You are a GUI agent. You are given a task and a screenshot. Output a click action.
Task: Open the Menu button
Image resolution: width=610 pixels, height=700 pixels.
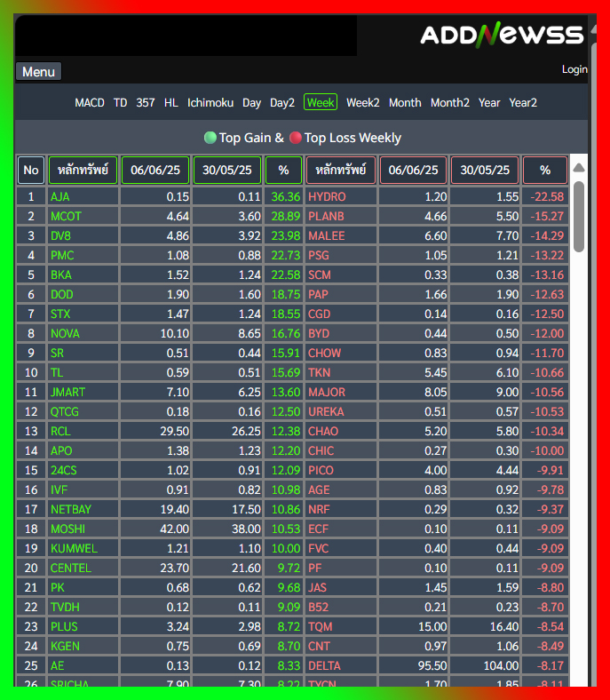pos(38,71)
